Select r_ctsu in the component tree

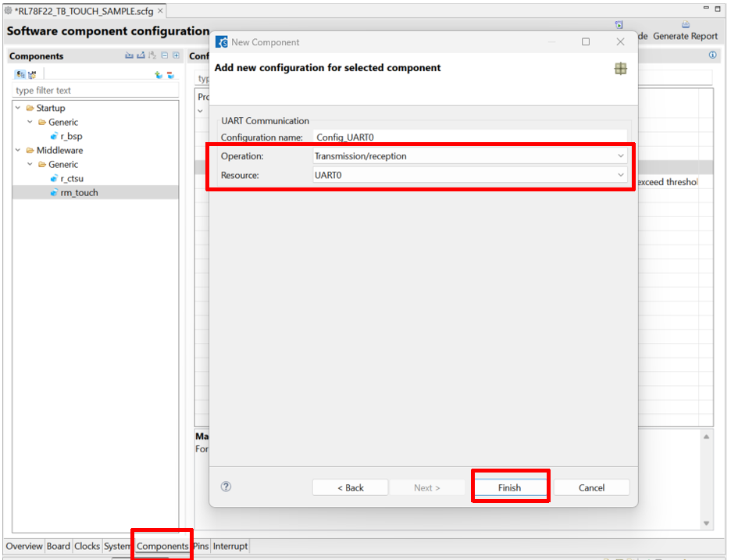(x=71, y=178)
